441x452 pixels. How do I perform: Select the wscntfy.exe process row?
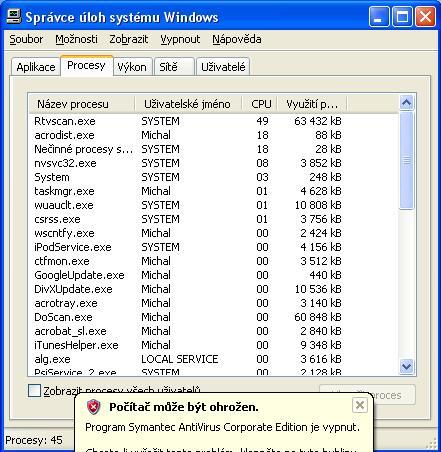point(213,233)
